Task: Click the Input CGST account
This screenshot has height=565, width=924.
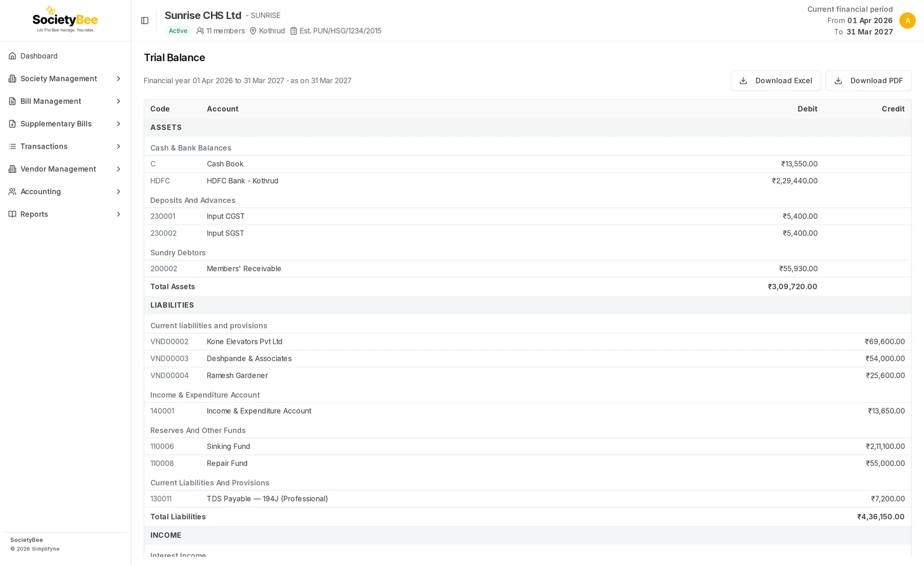Action: coord(226,216)
